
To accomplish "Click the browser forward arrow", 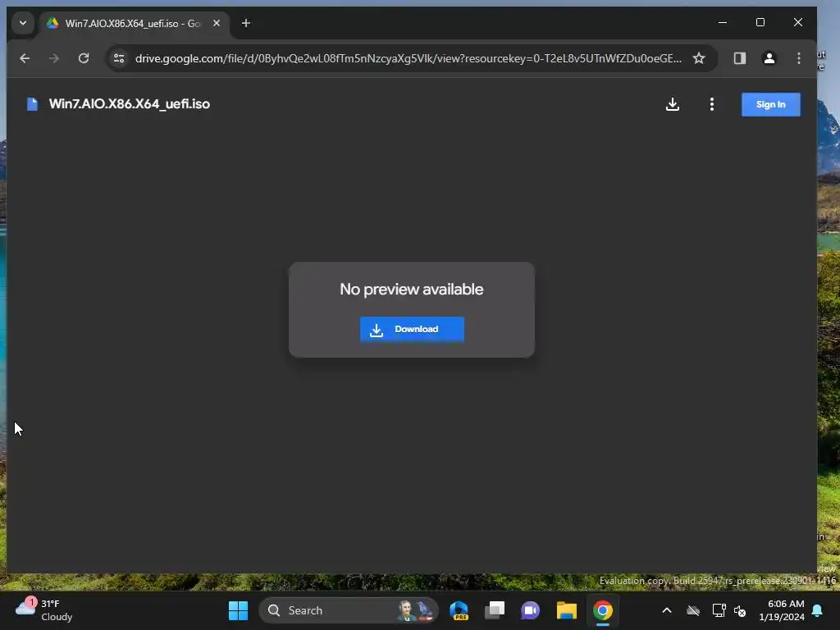I will (54, 58).
